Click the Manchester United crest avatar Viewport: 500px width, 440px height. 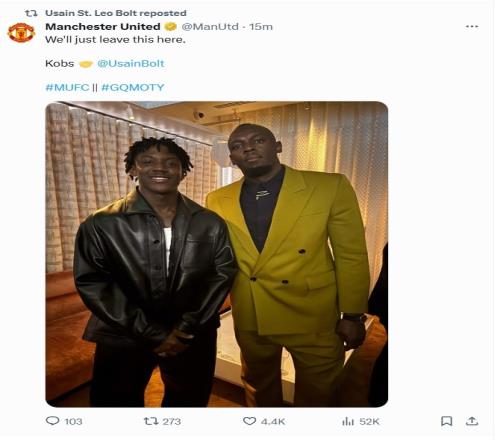(x=21, y=33)
